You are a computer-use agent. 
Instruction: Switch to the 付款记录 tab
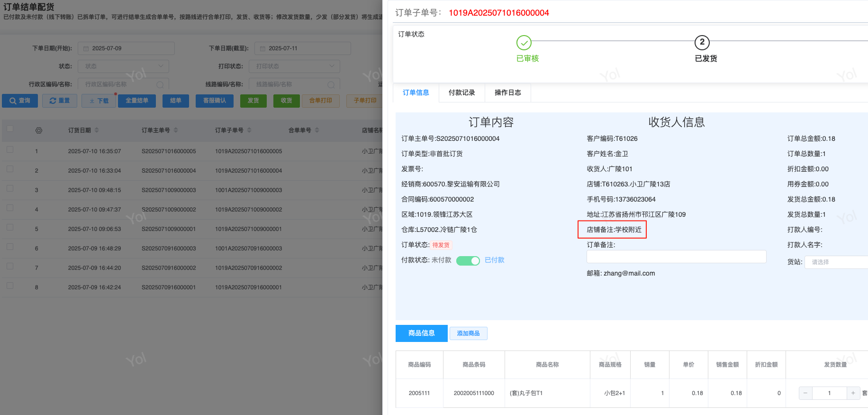pyautogui.click(x=461, y=92)
